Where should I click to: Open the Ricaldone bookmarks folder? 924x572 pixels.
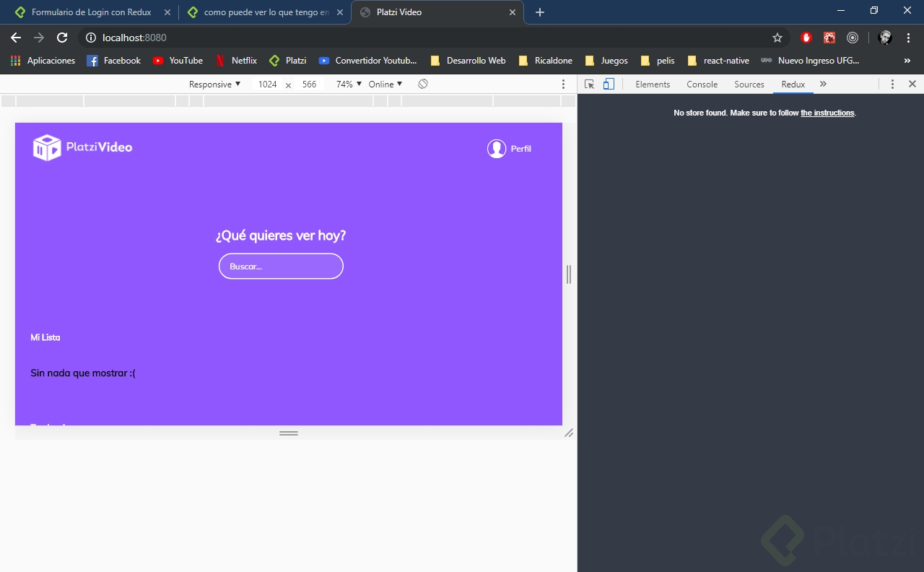pyautogui.click(x=545, y=61)
